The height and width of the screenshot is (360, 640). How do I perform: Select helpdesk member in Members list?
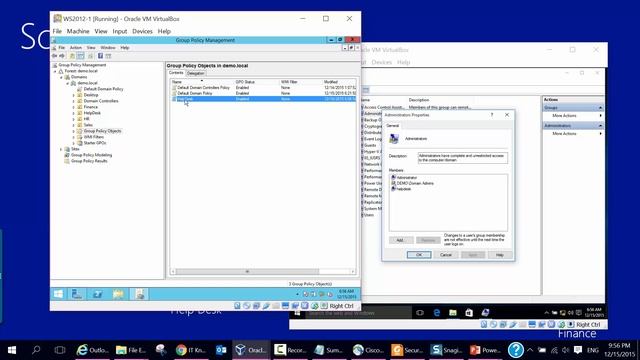401,189
